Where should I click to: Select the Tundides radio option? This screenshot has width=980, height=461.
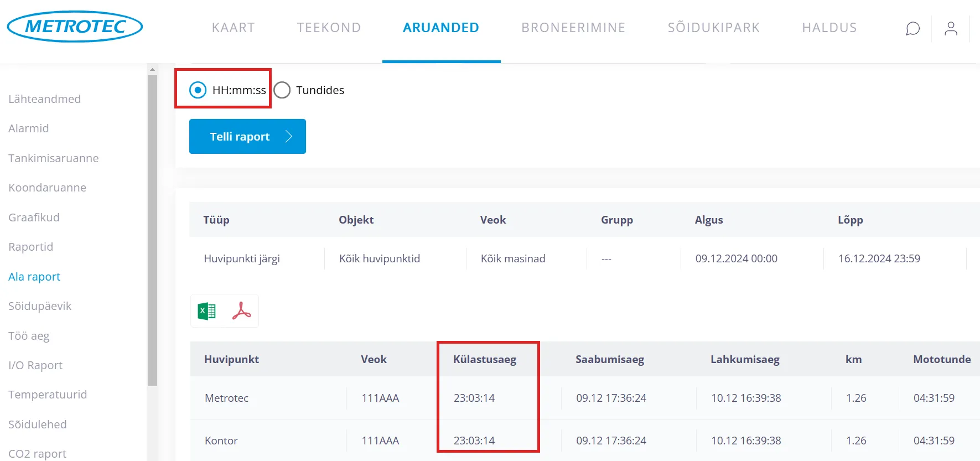point(282,90)
